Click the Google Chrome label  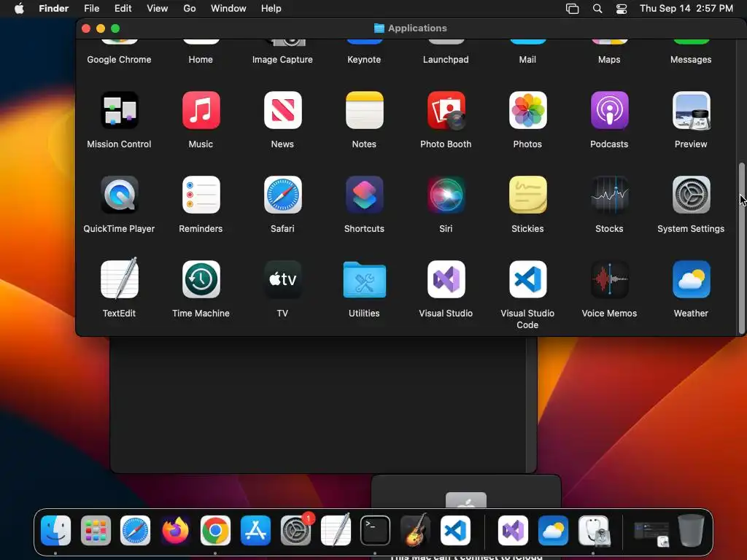119,60
